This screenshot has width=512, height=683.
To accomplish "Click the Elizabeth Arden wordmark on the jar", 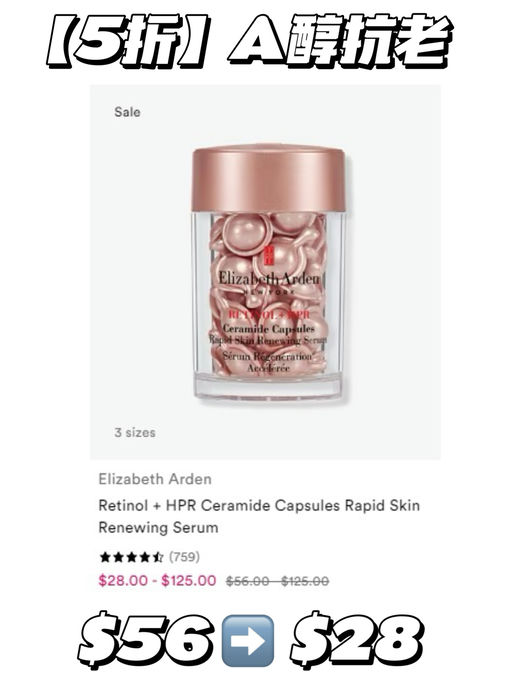I will 269,278.
